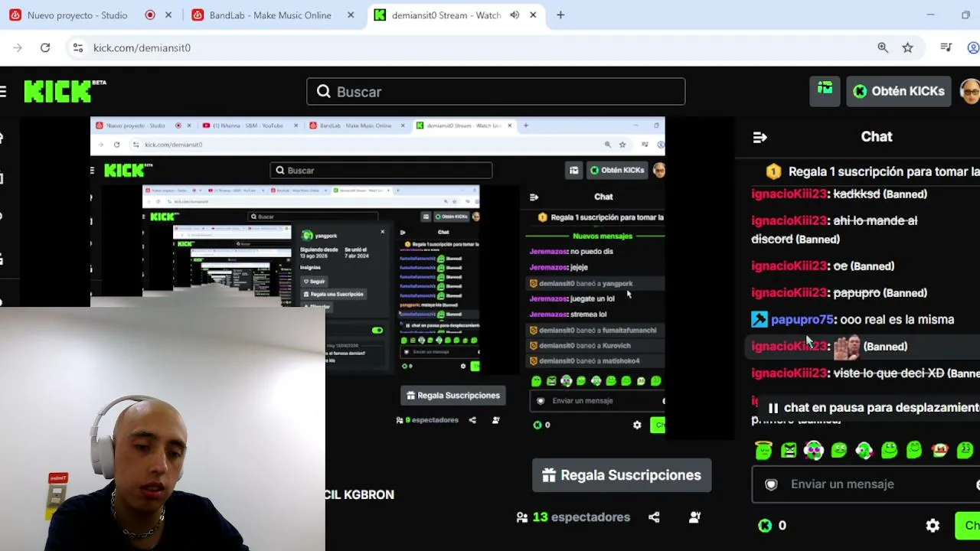980x551 pixels.
Task: Insert the last green emote in row
Action: click(965, 451)
